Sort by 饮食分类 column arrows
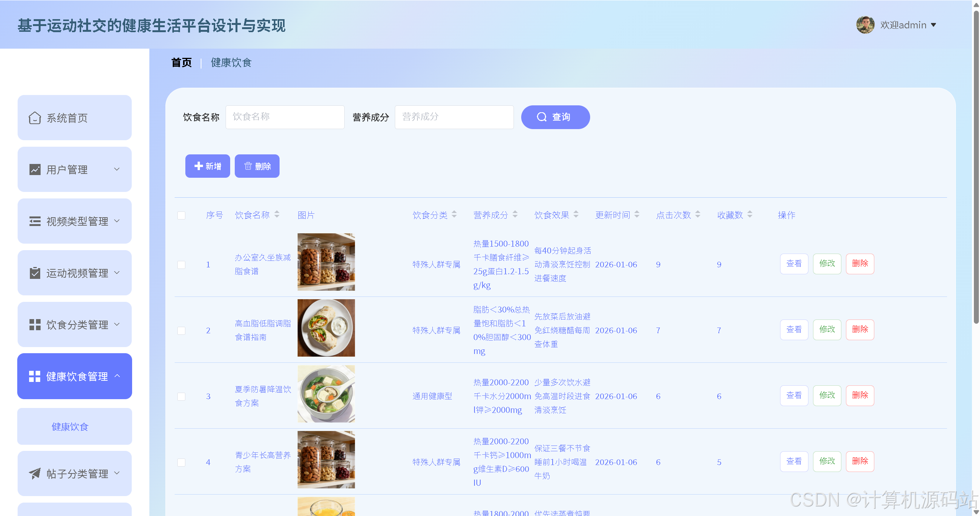Screen dimensions: 980x516 point(454,215)
